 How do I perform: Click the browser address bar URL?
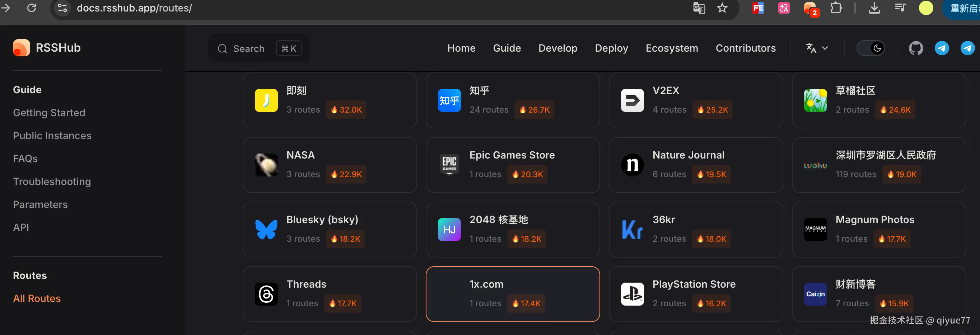point(134,8)
